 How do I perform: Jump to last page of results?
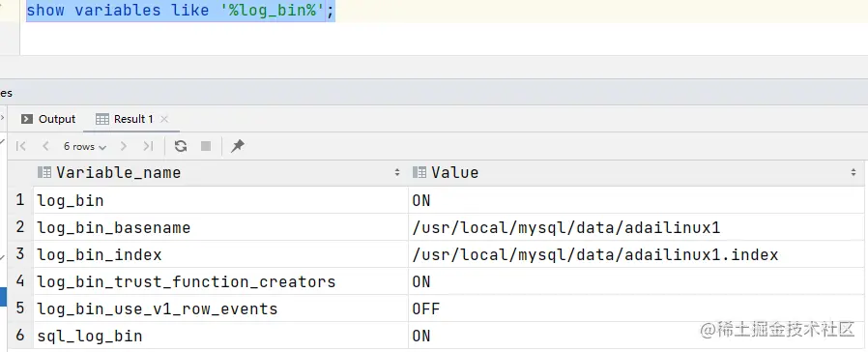pyautogui.click(x=148, y=146)
